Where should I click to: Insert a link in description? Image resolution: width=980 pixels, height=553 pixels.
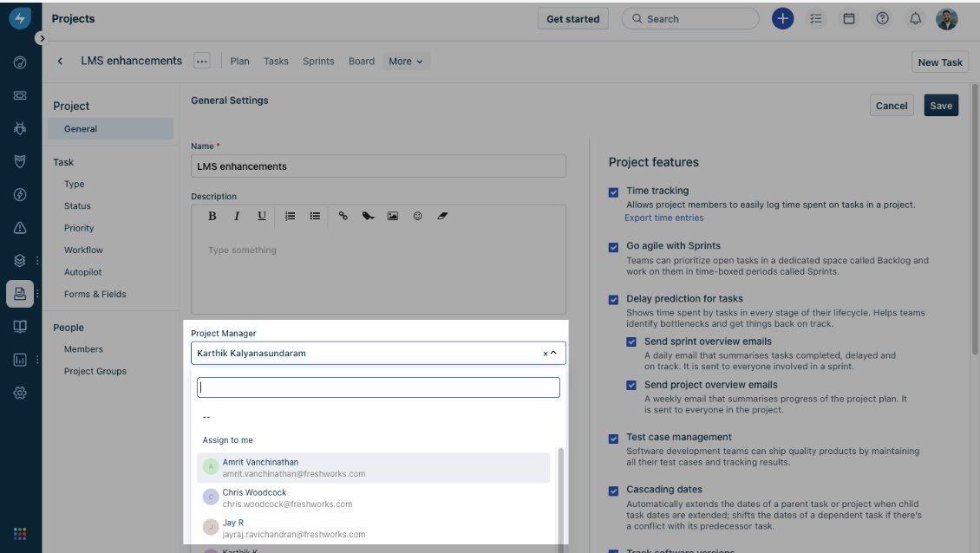point(343,216)
